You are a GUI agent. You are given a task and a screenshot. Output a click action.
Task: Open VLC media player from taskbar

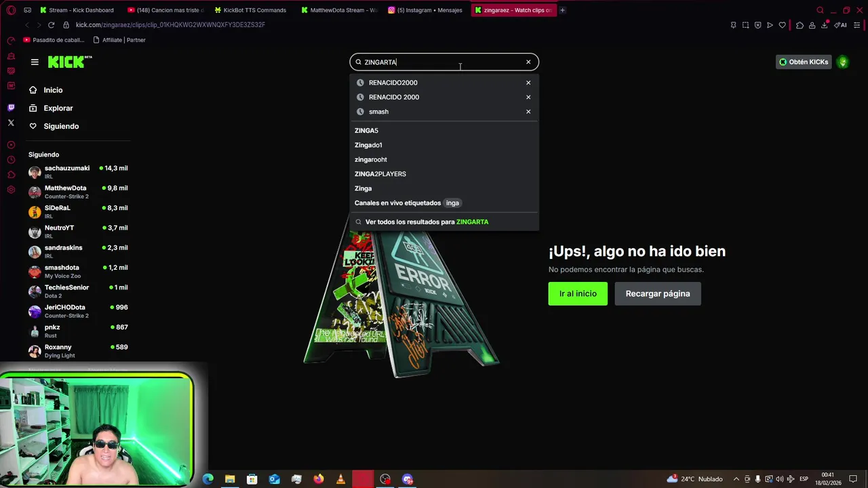(x=340, y=479)
